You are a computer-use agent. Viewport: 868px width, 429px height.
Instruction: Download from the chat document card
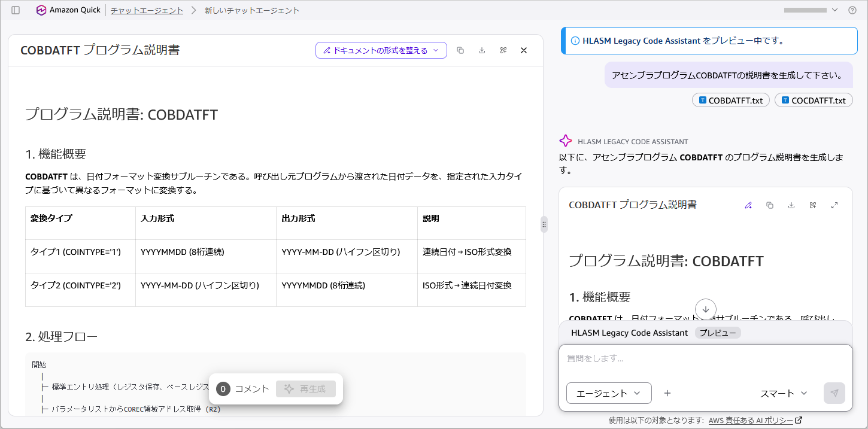coord(791,205)
